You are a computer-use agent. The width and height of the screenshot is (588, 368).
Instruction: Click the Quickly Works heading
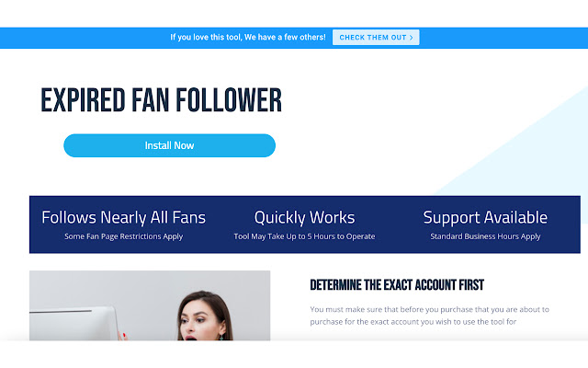pos(304,217)
